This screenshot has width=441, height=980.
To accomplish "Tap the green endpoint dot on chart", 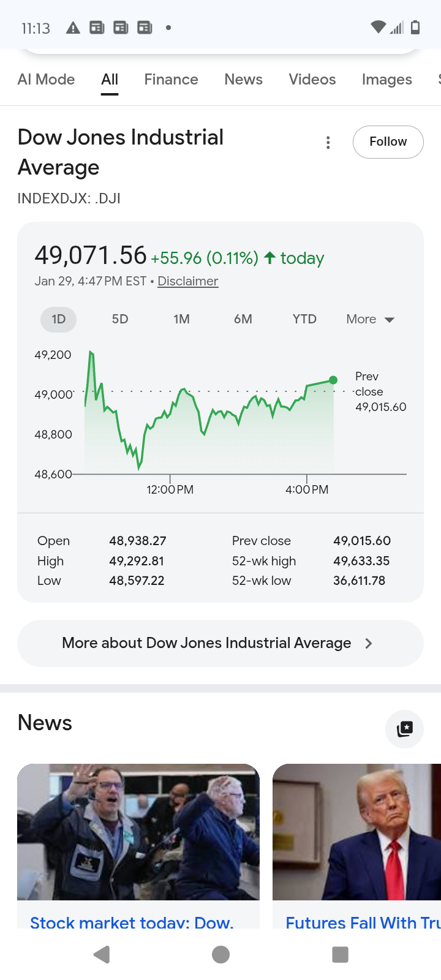I will pyautogui.click(x=333, y=380).
